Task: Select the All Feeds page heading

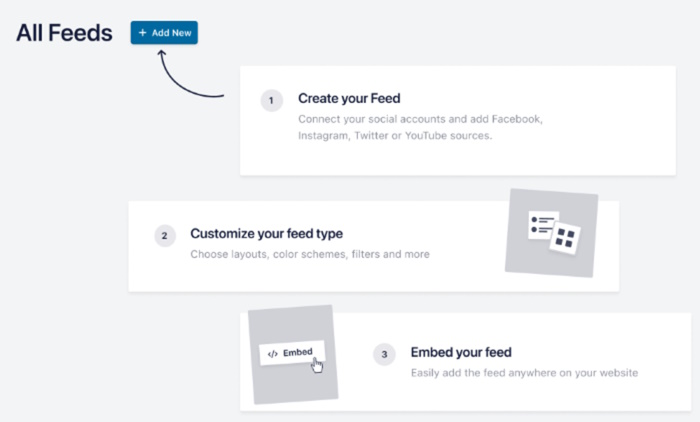Action: 64,33
